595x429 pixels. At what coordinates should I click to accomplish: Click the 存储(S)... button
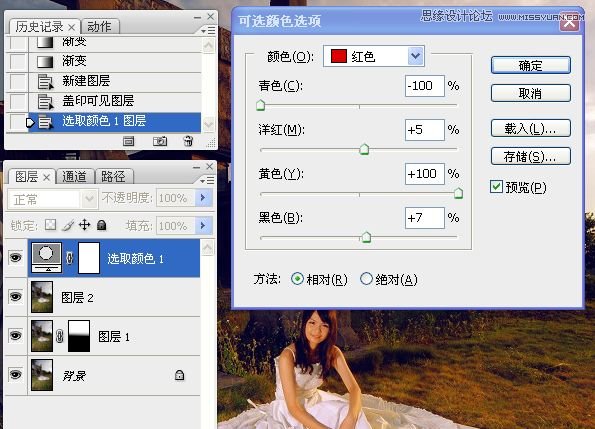(x=530, y=156)
